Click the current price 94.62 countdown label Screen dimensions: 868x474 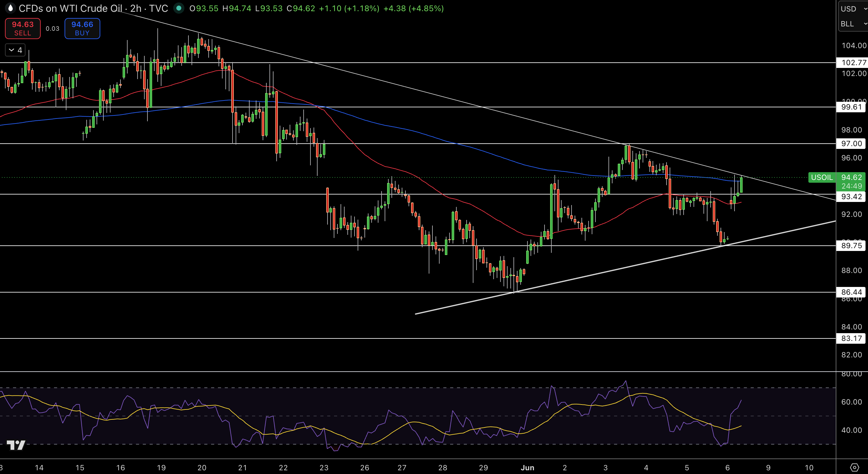pos(851,181)
